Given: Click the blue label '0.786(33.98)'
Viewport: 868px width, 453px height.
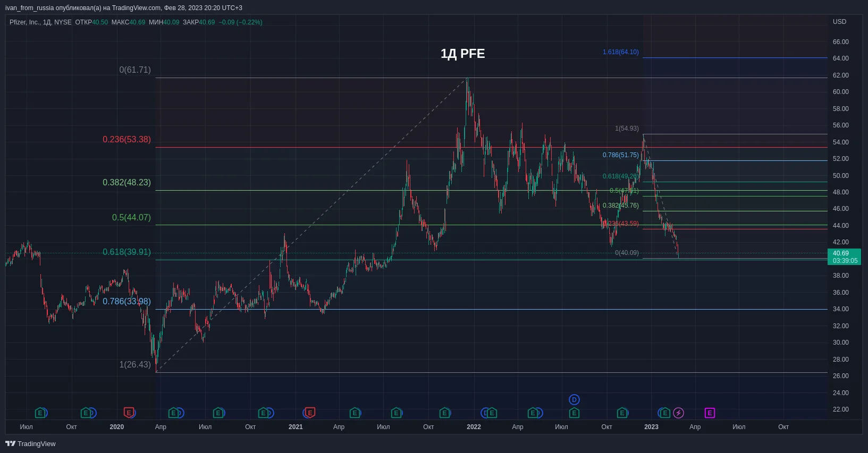Looking at the screenshot, I should [127, 301].
